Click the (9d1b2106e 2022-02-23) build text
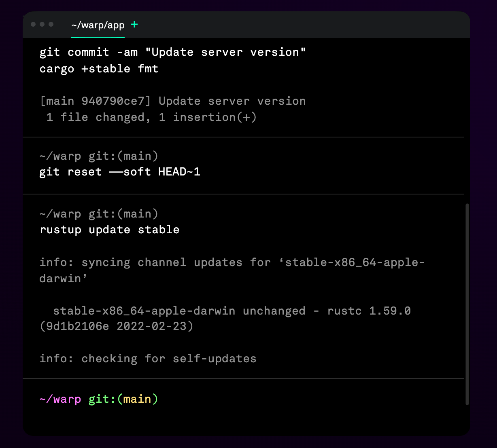The image size is (497, 448). pos(117,326)
